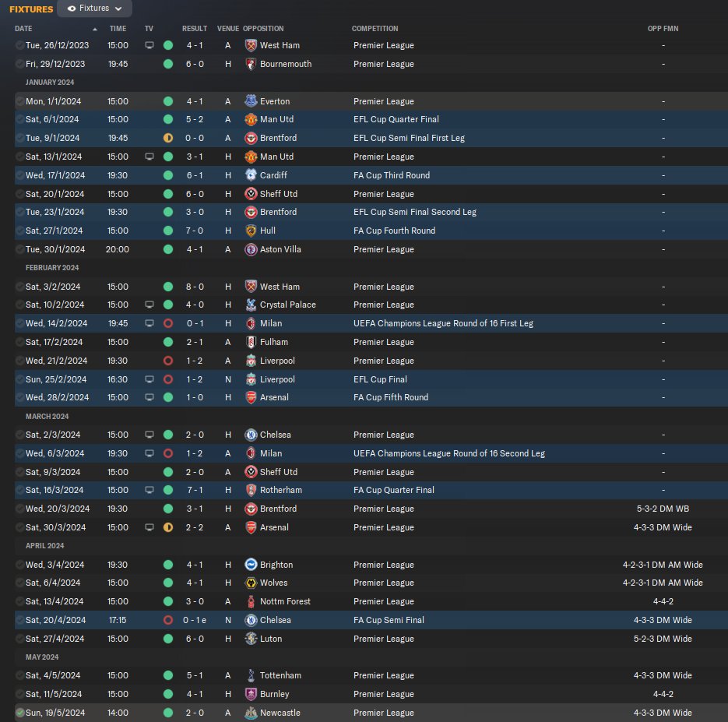Viewport: 728px width, 722px height.
Task: Click the Rotherham club badge
Action: pos(251,490)
